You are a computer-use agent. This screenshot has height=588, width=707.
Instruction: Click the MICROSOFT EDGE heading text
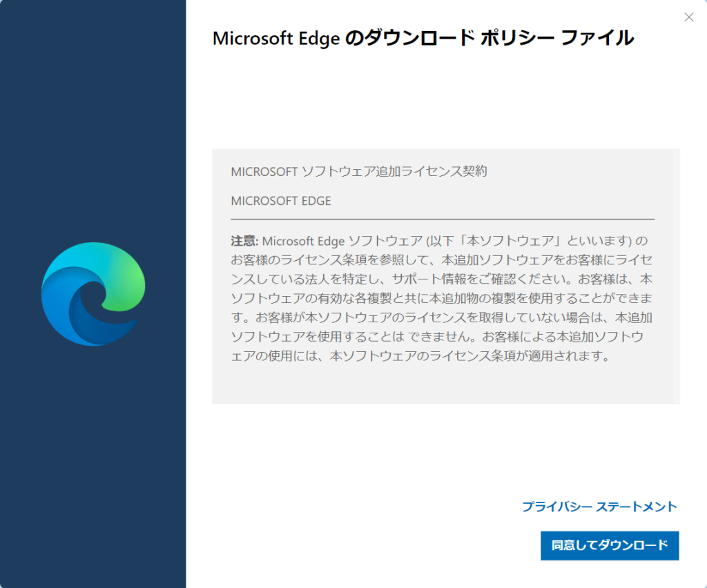coord(281,201)
